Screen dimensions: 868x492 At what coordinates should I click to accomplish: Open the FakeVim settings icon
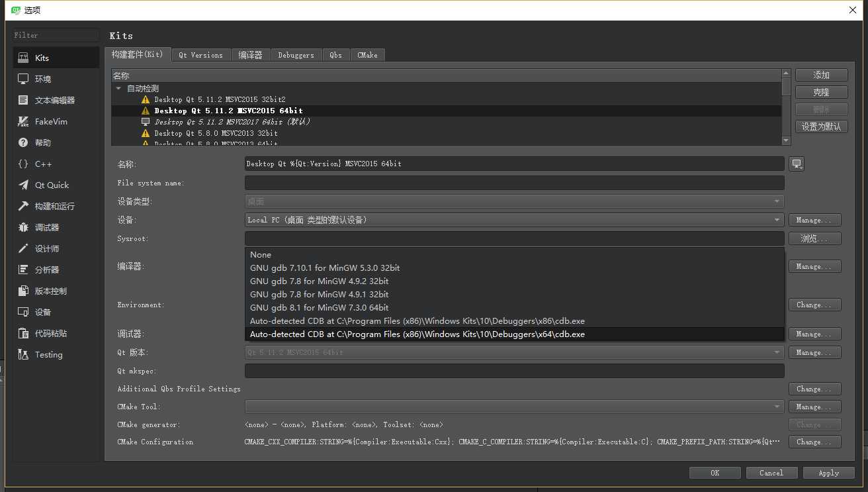click(x=24, y=121)
